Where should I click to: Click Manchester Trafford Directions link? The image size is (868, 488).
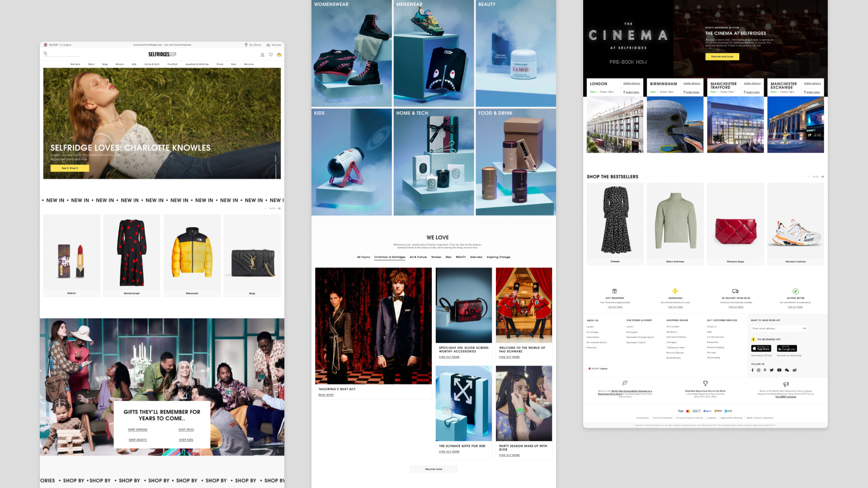click(x=752, y=92)
